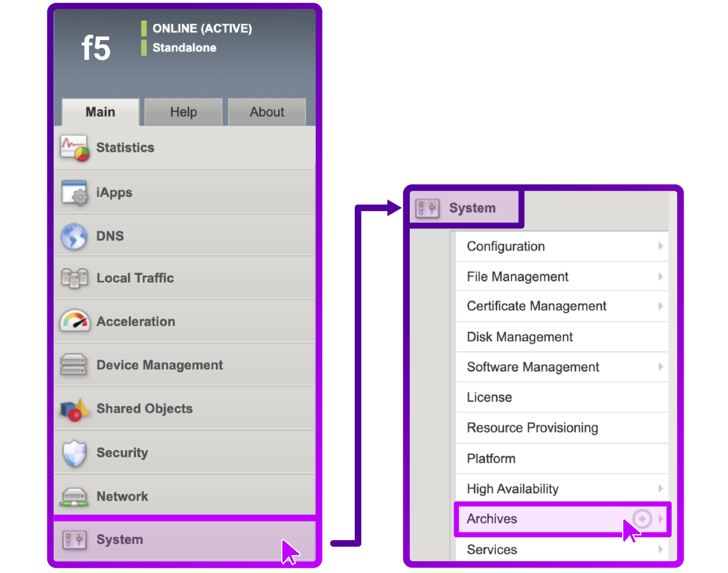
Task: Select the Statistics chart icon
Action: [74, 147]
